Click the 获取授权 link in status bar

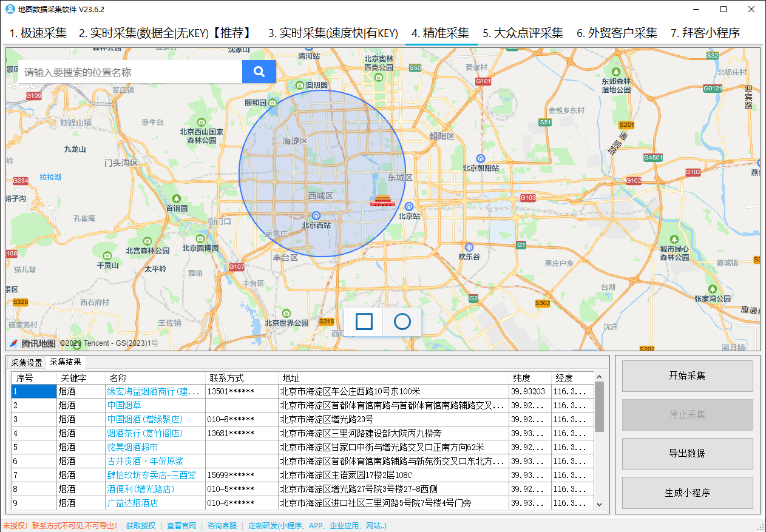point(140,526)
